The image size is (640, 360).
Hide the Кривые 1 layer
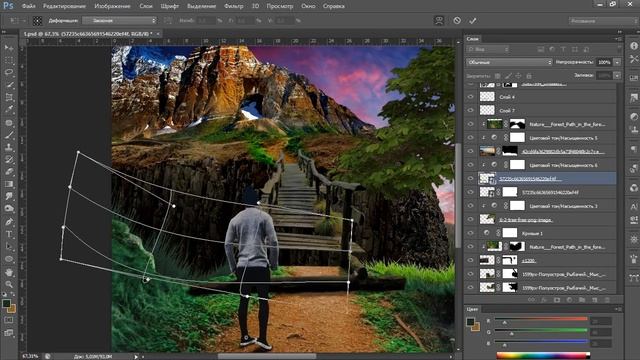[x=471, y=233]
